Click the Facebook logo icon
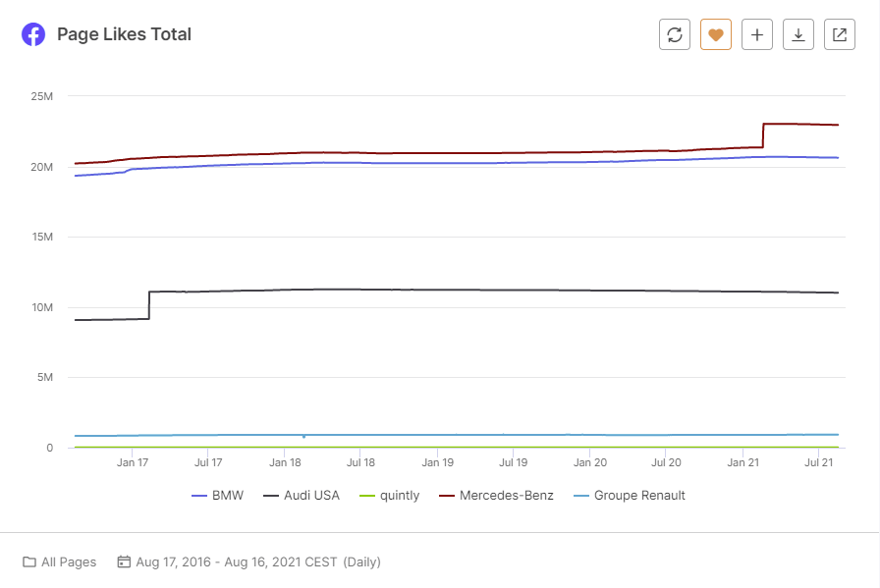Image resolution: width=880 pixels, height=588 pixels. [33, 34]
